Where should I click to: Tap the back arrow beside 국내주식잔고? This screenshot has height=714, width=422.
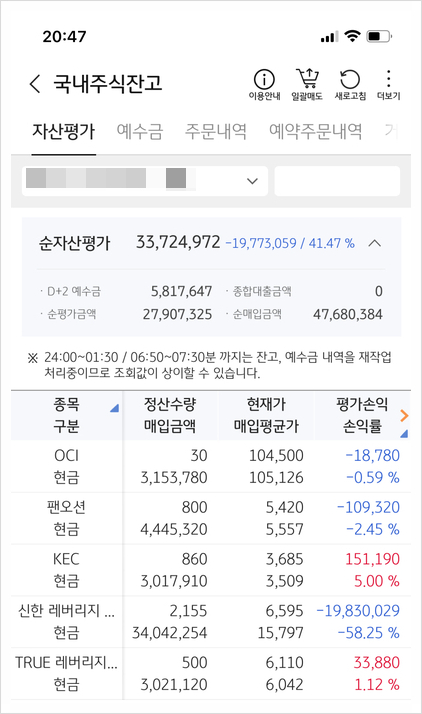pos(35,84)
